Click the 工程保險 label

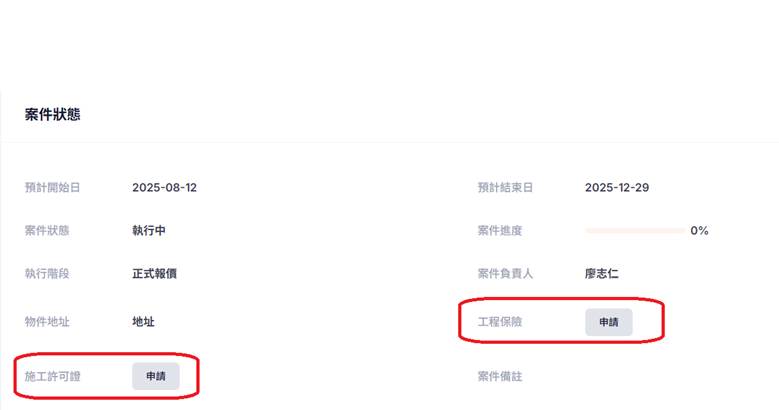(x=499, y=322)
